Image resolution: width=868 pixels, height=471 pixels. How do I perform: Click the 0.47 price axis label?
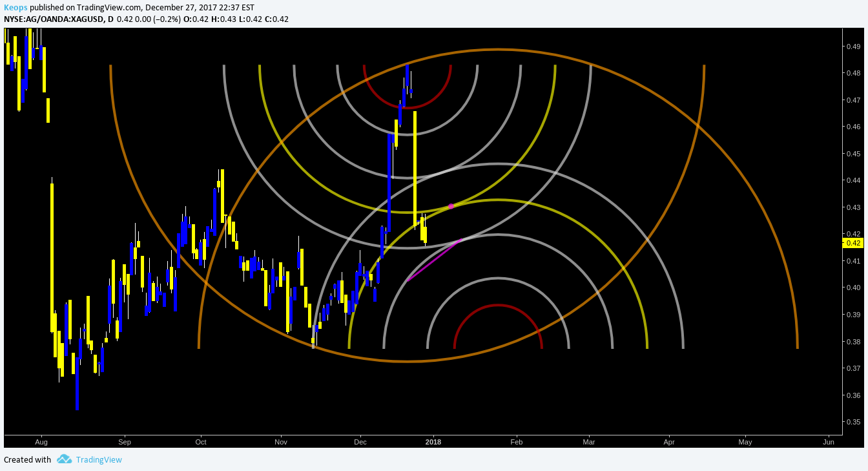(x=853, y=100)
